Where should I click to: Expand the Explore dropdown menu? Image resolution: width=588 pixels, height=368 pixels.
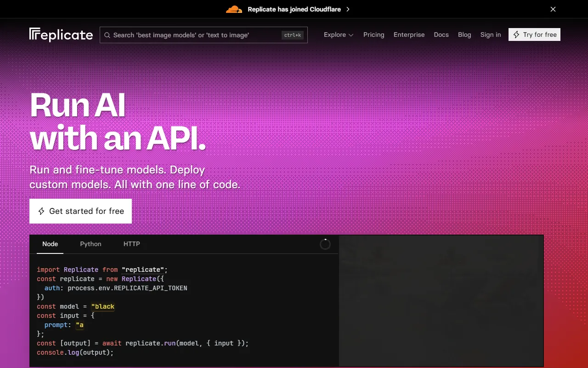tap(339, 34)
